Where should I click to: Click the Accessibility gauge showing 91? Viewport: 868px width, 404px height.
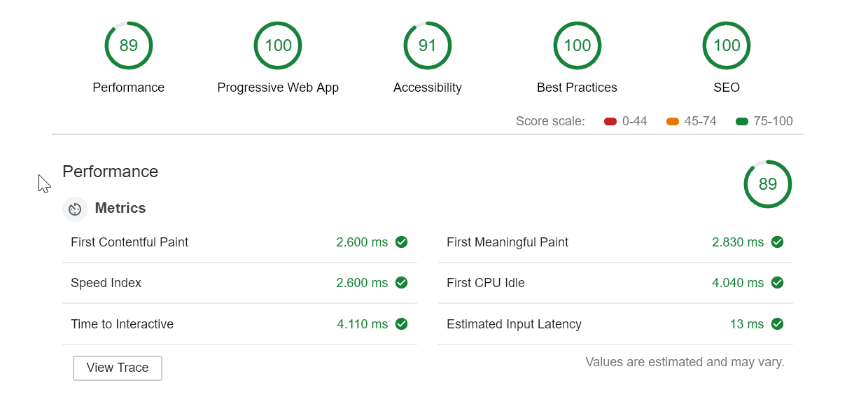pos(428,46)
